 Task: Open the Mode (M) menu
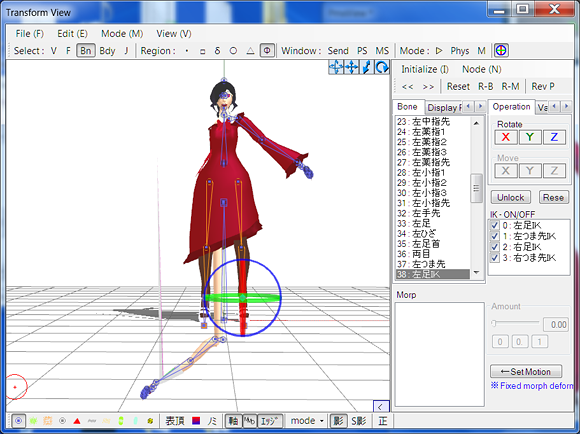(122, 34)
